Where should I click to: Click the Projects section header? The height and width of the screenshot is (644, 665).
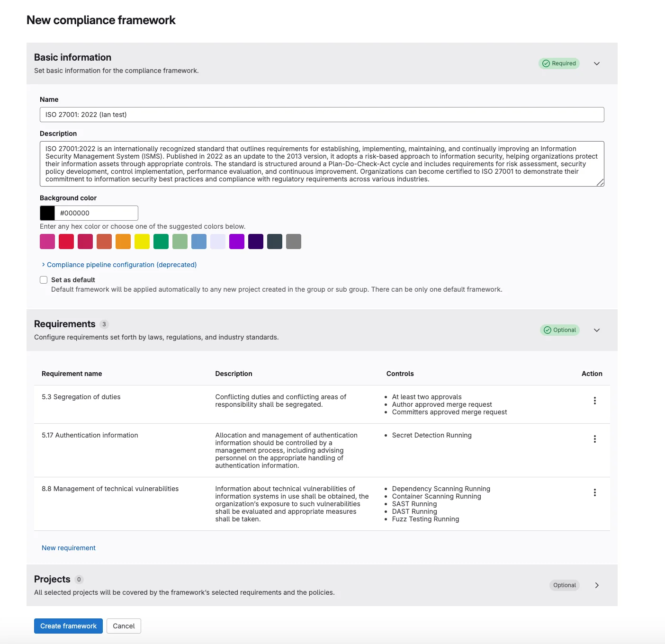click(52, 579)
